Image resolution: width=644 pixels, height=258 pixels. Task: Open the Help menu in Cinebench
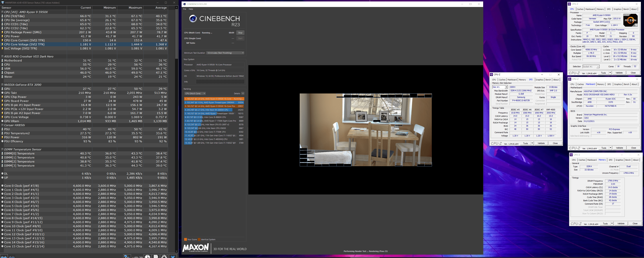pyautogui.click(x=191, y=9)
